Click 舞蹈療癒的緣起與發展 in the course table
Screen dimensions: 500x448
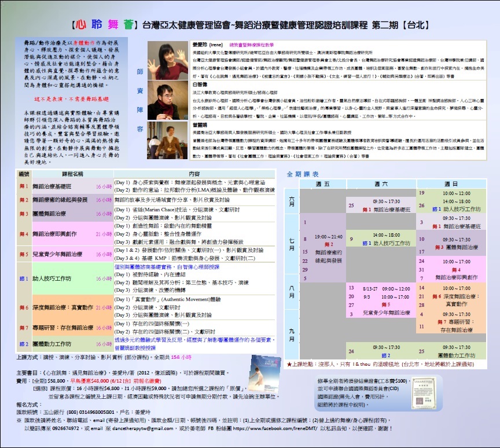tap(60, 200)
